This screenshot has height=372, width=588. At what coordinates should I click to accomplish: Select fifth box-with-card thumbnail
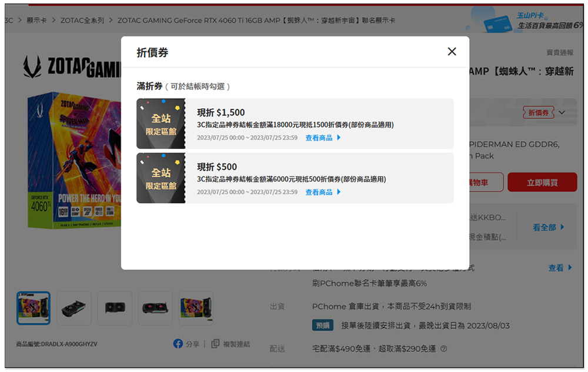tap(196, 308)
